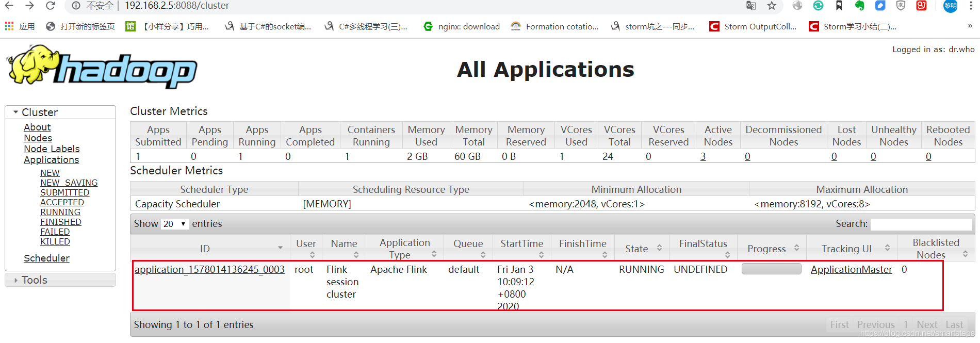This screenshot has height=343, width=980.
Task: Open the Applications sidebar link
Action: pos(51,159)
